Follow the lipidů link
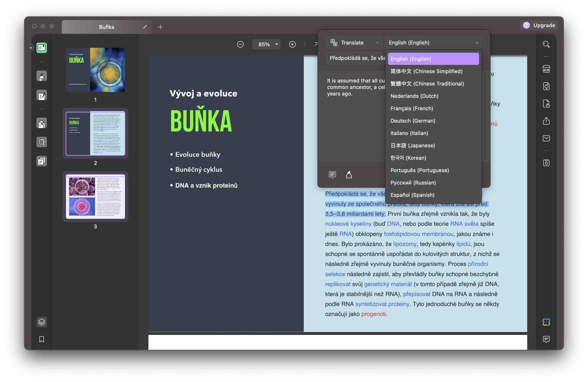 463,244
